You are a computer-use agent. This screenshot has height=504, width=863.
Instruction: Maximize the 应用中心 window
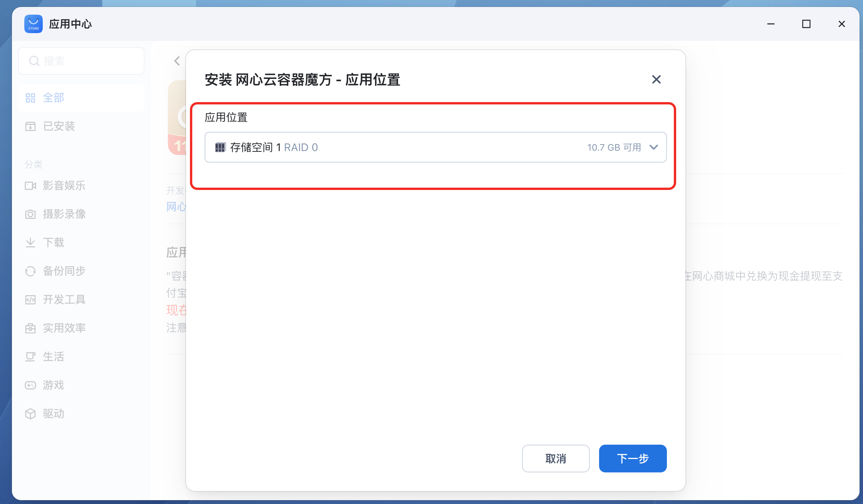[x=806, y=24]
